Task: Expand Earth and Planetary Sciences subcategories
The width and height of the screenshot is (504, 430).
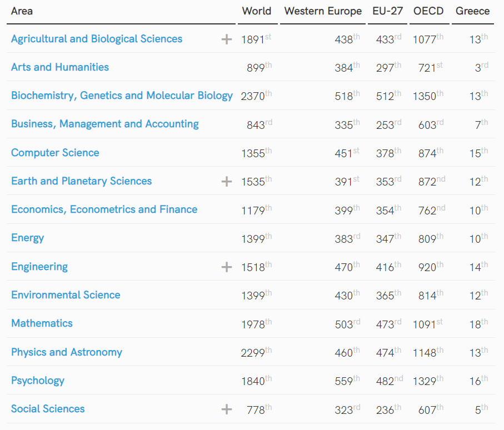Action: pos(227,182)
